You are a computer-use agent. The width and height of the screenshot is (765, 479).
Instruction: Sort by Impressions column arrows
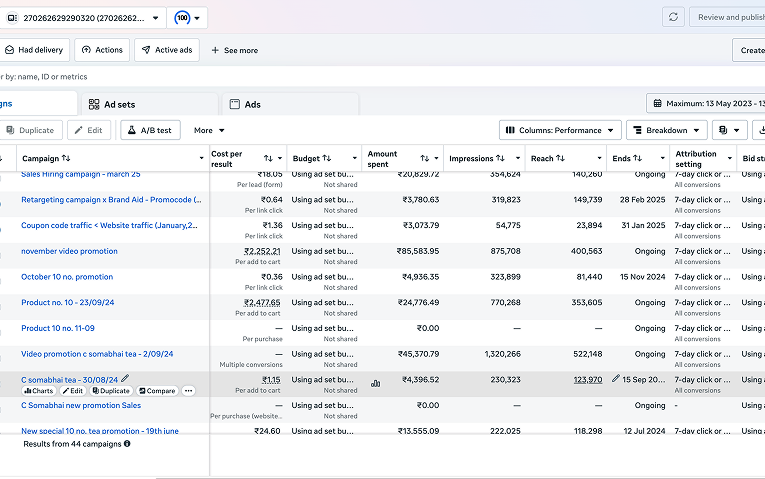click(500, 158)
